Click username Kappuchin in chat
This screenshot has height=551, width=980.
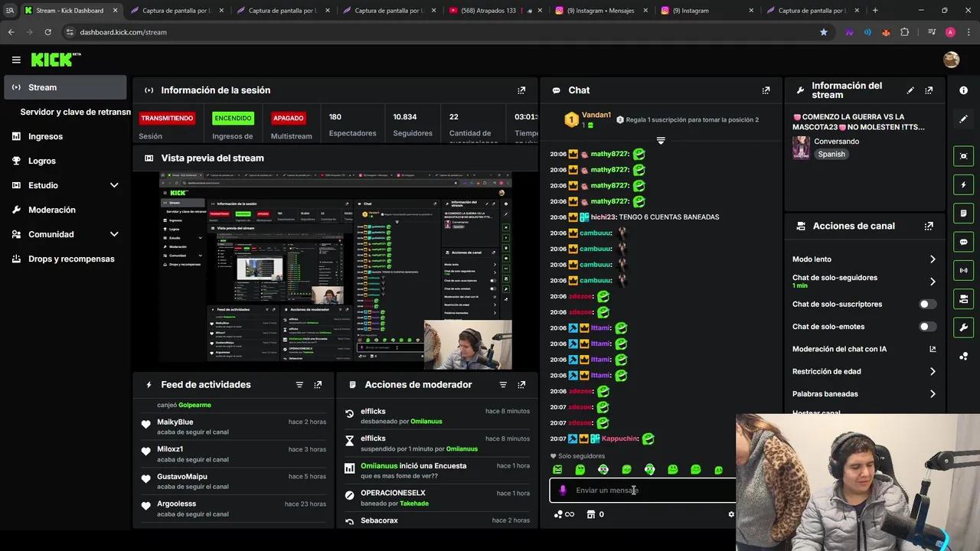[x=619, y=439]
